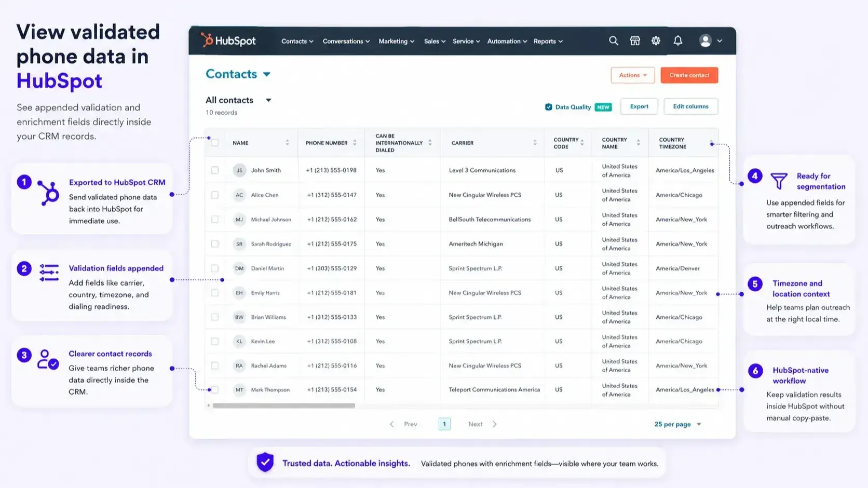Open the notifications bell icon
This screenshot has height=488, width=868.
(678, 40)
